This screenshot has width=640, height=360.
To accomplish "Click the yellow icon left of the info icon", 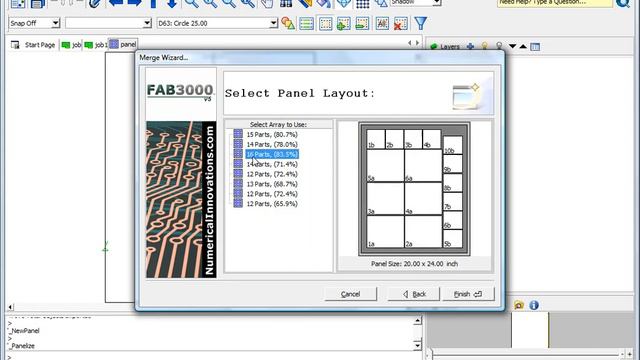I will pos(519,305).
